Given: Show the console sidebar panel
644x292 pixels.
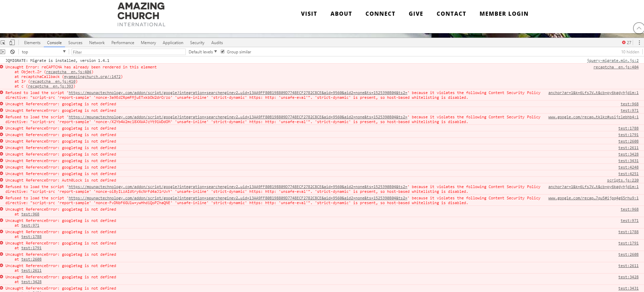Looking at the screenshot, I should [x=3, y=52].
